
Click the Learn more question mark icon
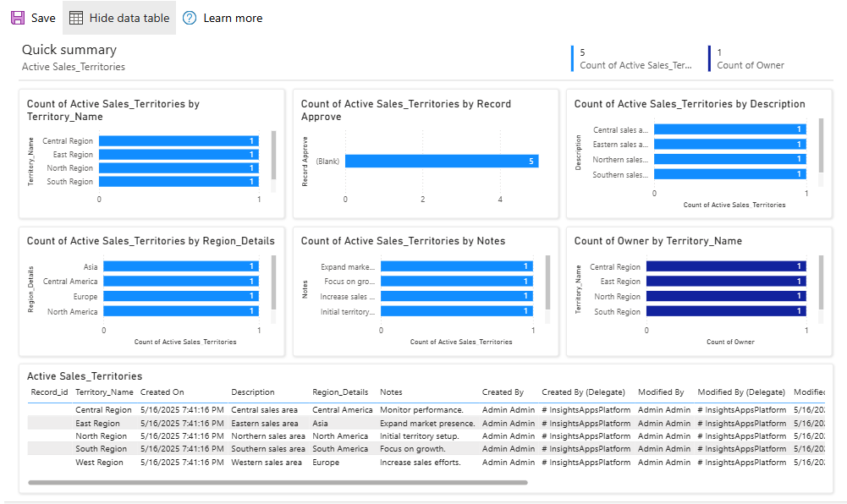click(190, 18)
